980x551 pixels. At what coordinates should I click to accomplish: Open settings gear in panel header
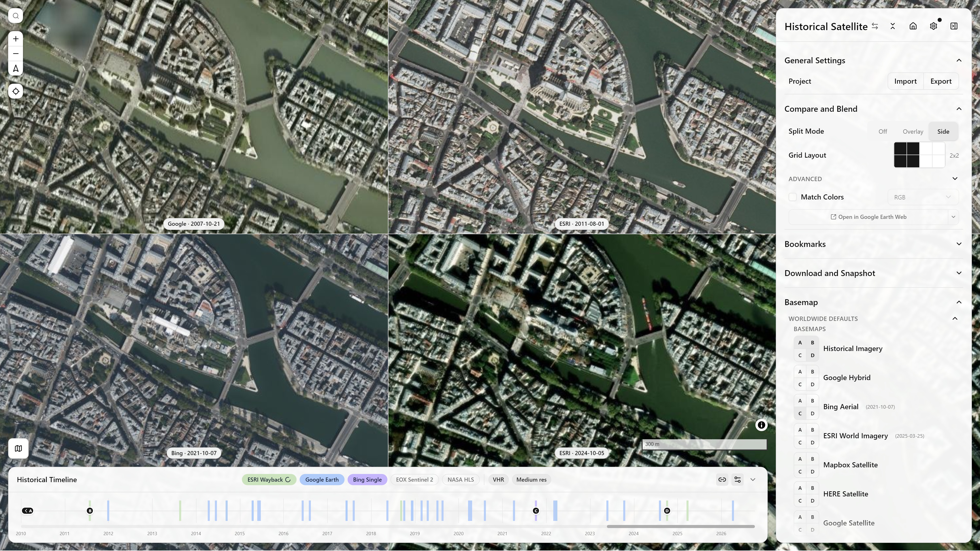click(934, 26)
